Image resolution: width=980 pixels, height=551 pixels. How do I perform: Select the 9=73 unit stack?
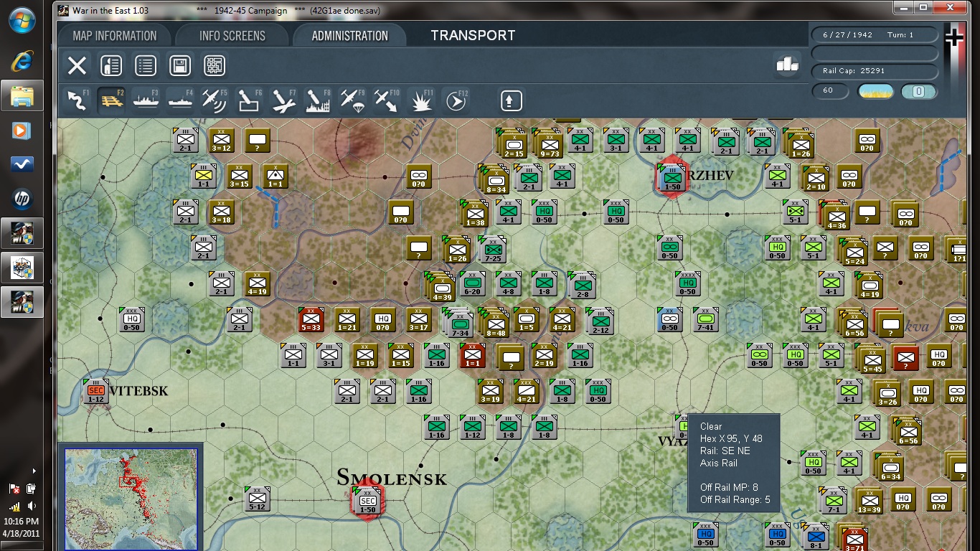[x=549, y=143]
